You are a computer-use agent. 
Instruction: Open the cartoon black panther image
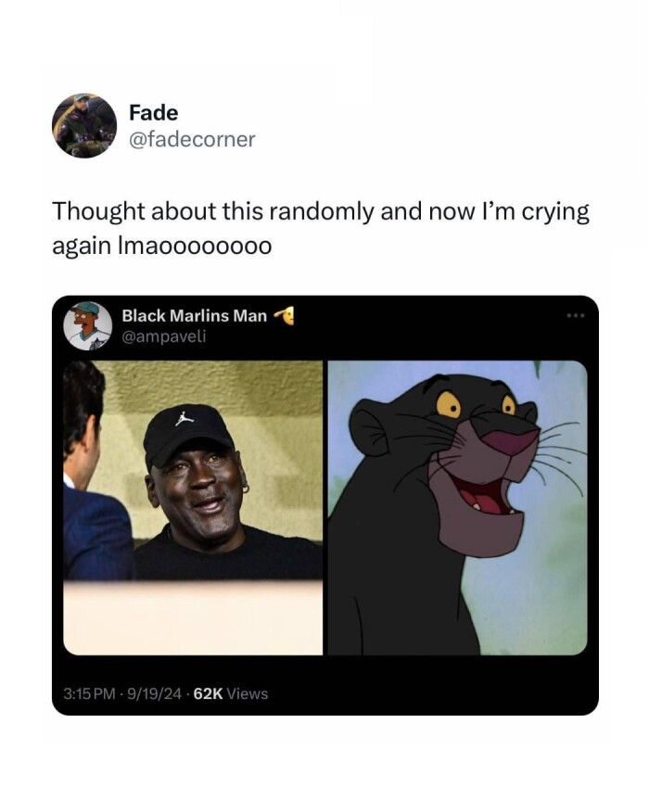click(x=457, y=508)
